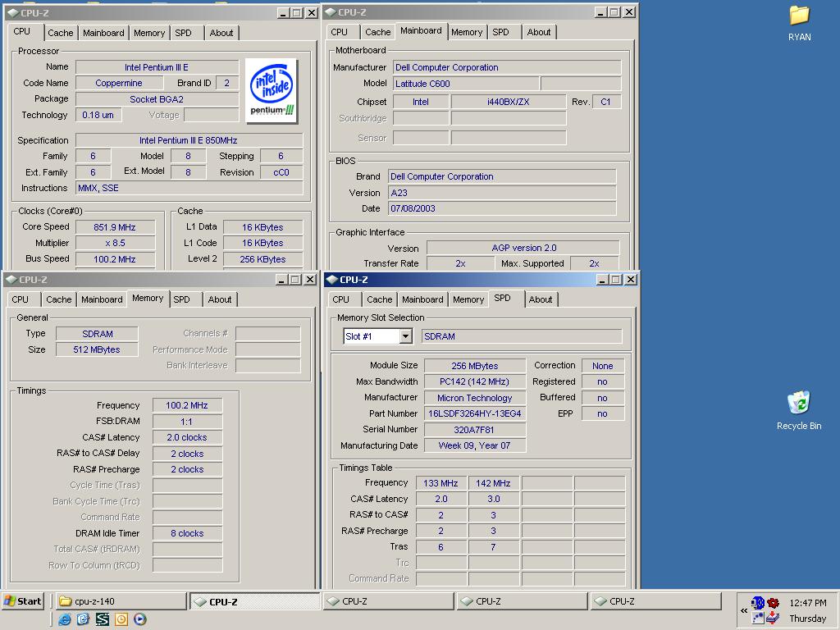Click the A23 BIOS version field
Screen dimensions: 840x630
click(502, 193)
